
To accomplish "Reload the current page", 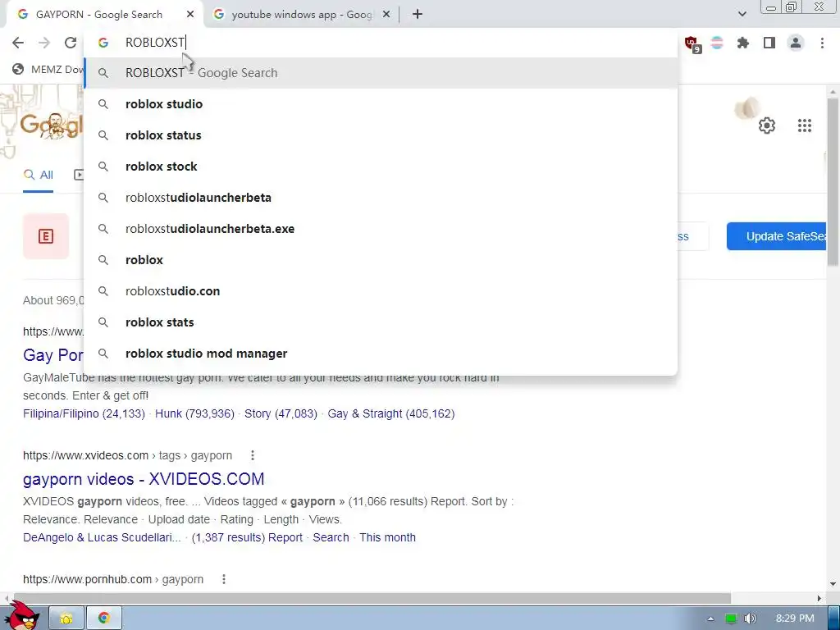I will coord(71,43).
